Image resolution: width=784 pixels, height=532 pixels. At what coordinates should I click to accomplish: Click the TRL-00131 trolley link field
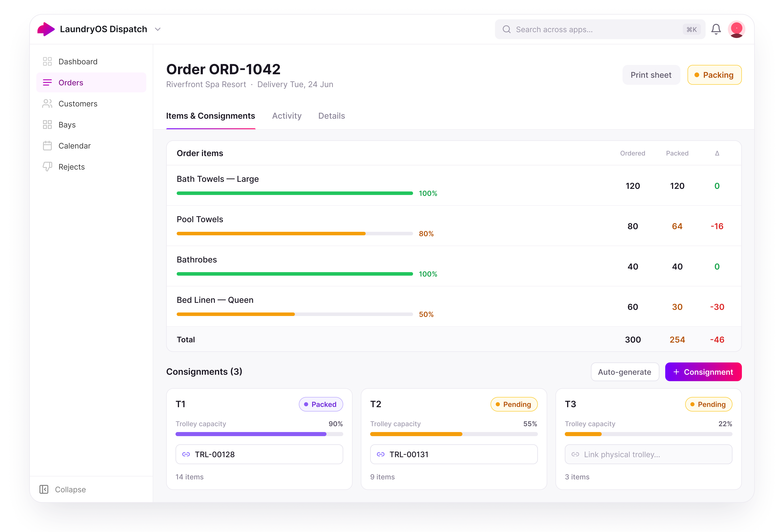click(x=453, y=454)
